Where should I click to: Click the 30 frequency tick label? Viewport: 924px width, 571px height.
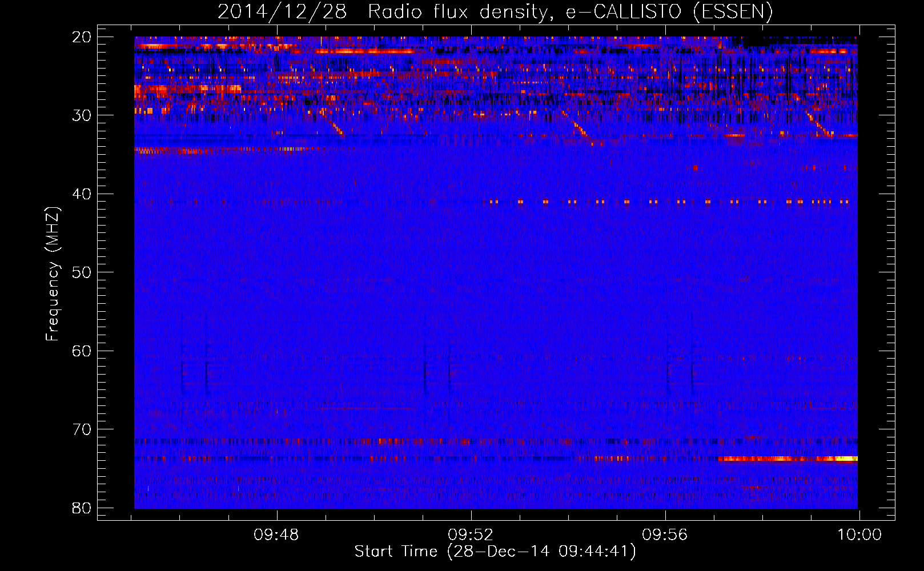82,115
